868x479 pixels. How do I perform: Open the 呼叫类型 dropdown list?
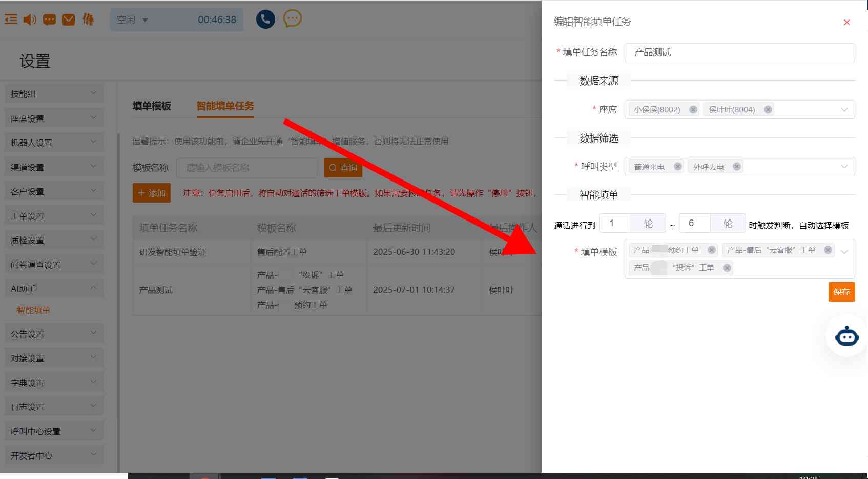point(844,167)
